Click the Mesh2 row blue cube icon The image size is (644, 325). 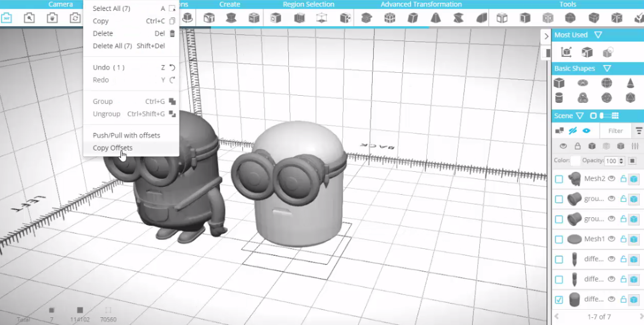point(634,179)
